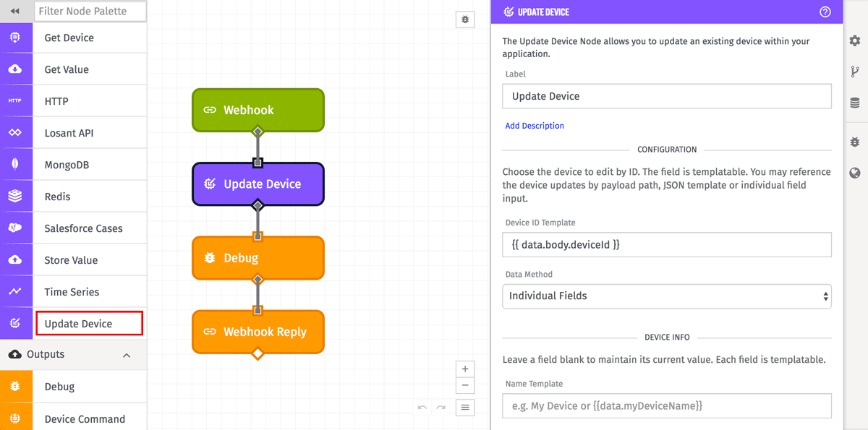Open the Data Method dropdown
868x430 pixels.
click(667, 296)
